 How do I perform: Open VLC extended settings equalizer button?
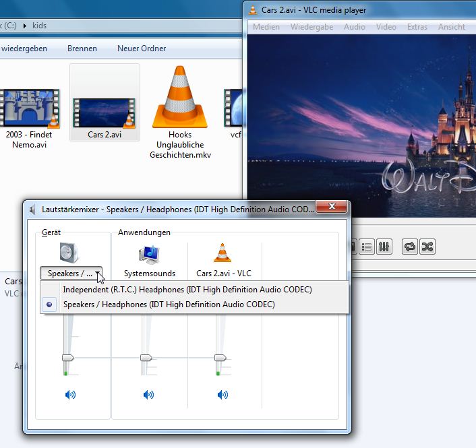point(384,247)
